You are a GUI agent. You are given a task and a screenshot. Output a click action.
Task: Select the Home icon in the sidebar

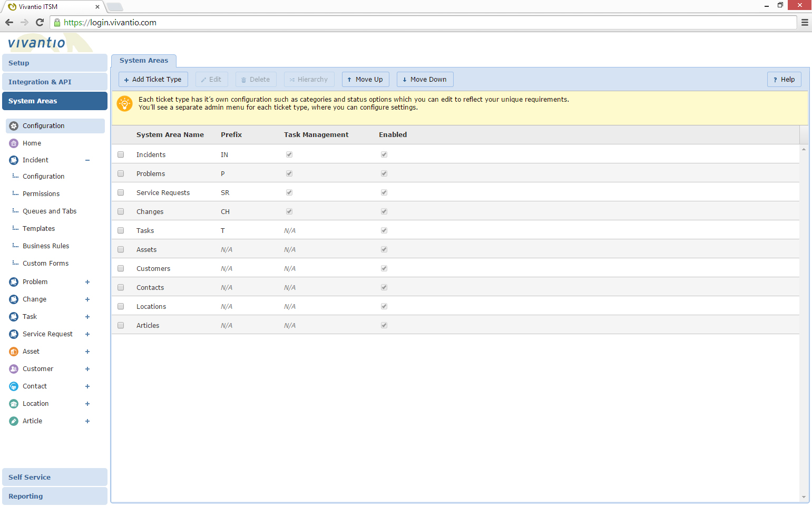click(x=13, y=143)
